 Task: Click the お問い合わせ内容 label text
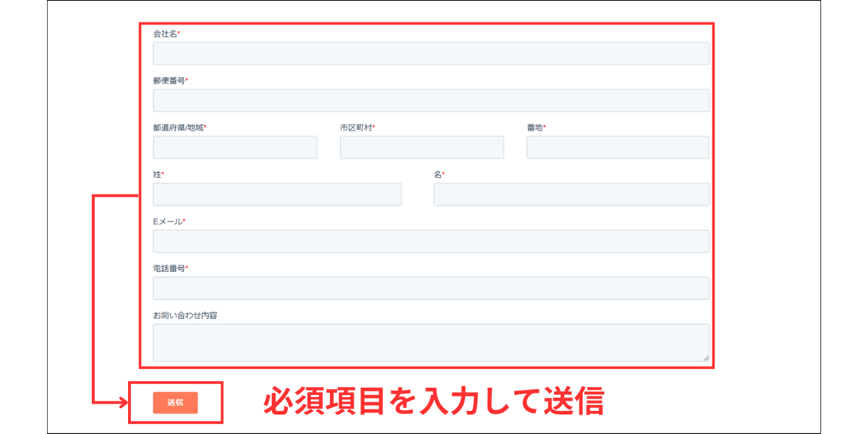185,316
